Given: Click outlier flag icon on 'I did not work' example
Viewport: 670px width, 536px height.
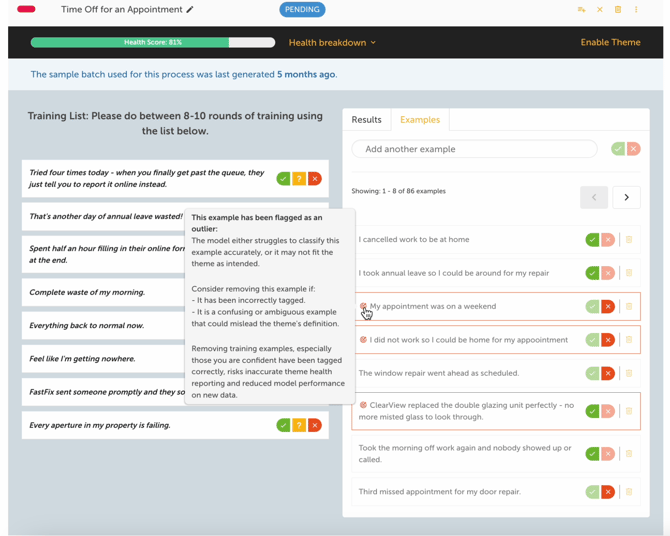Looking at the screenshot, I should pos(363,340).
